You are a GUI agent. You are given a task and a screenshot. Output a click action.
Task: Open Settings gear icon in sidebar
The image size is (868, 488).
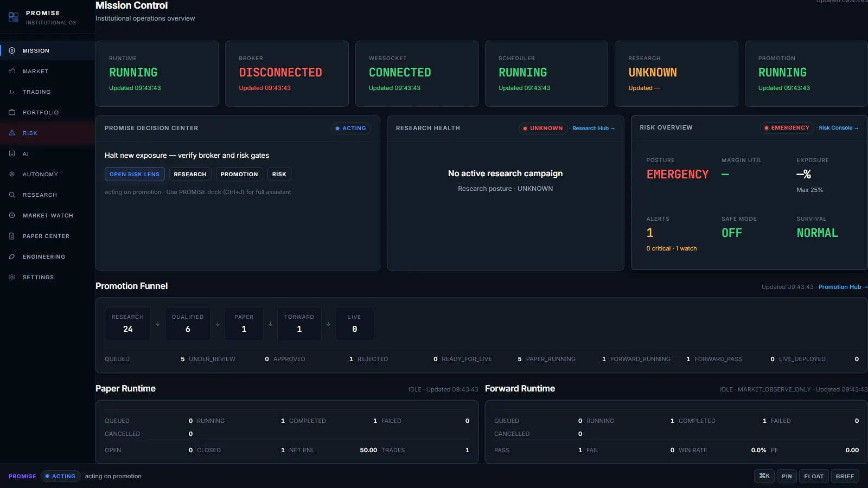click(12, 277)
